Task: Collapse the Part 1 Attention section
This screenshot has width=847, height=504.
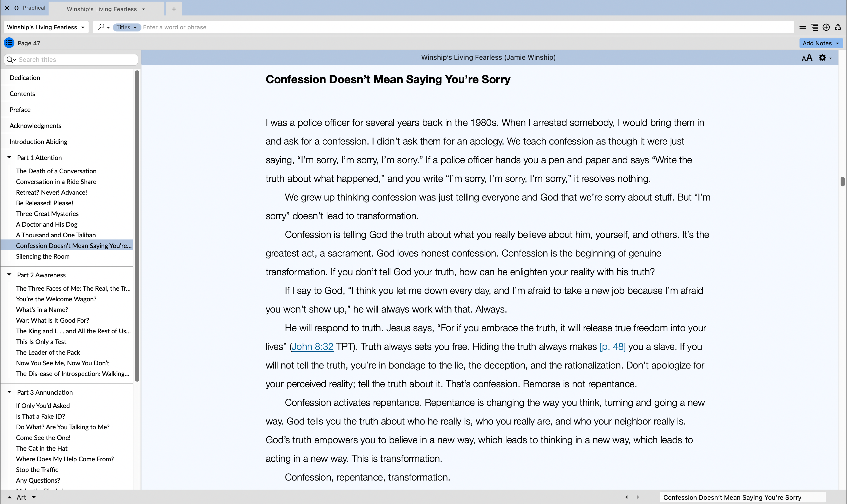Action: (x=9, y=157)
